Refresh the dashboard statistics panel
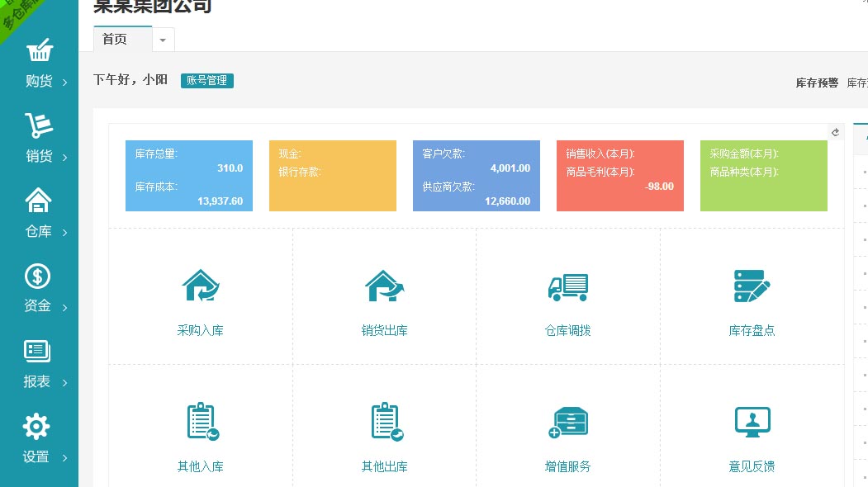 click(x=835, y=132)
